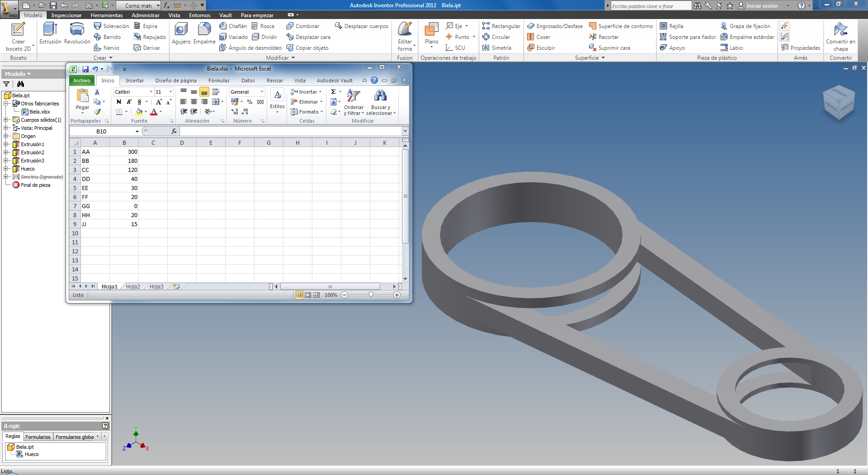Click the Vaciado shell tool
The image size is (868, 475).
(x=233, y=37)
